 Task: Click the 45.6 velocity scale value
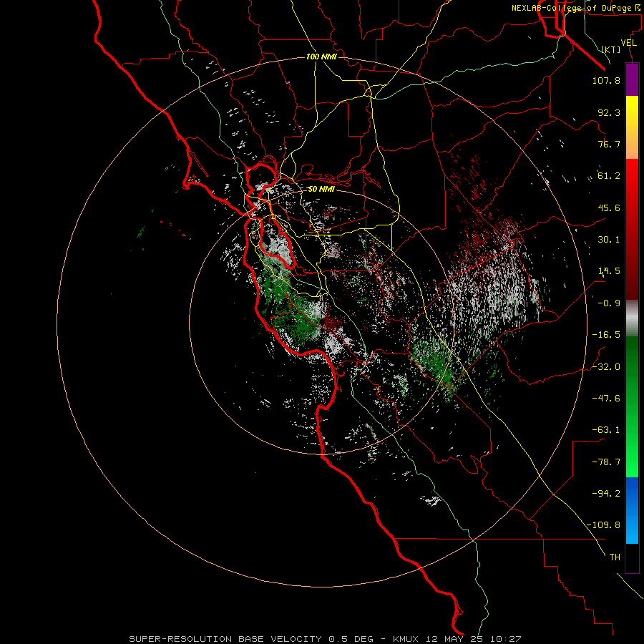point(609,208)
